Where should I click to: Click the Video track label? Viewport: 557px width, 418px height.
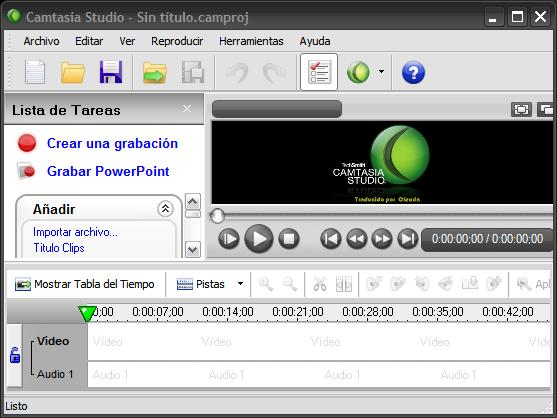53,341
